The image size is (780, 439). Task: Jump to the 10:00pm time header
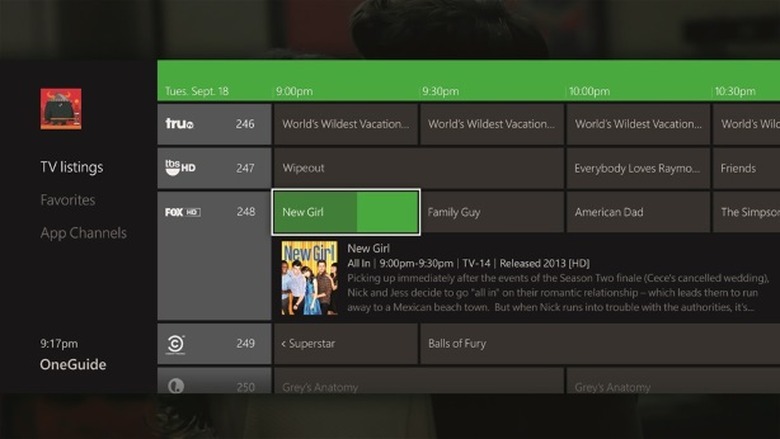click(x=588, y=91)
